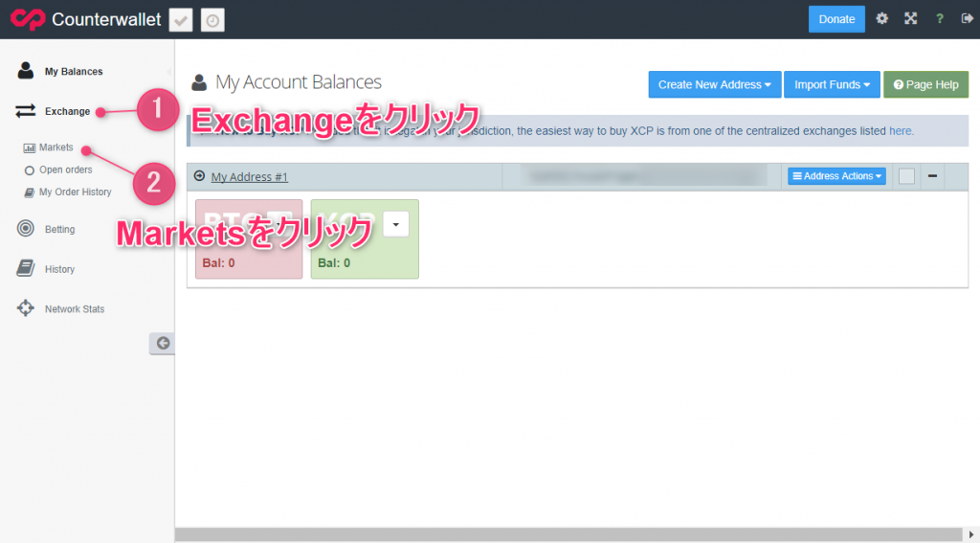Open the Address Actions dropdown menu
Viewport: 980px width, 543px height.
pyautogui.click(x=836, y=176)
